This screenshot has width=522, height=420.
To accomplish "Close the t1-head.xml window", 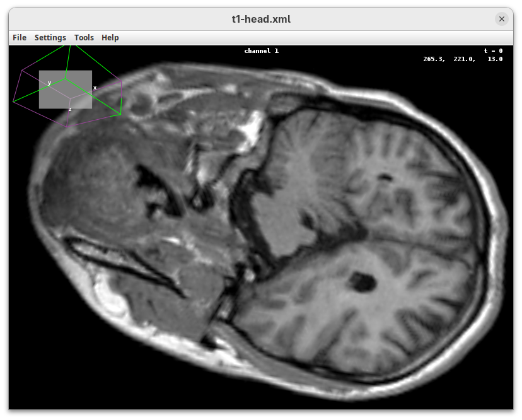I will coord(502,19).
